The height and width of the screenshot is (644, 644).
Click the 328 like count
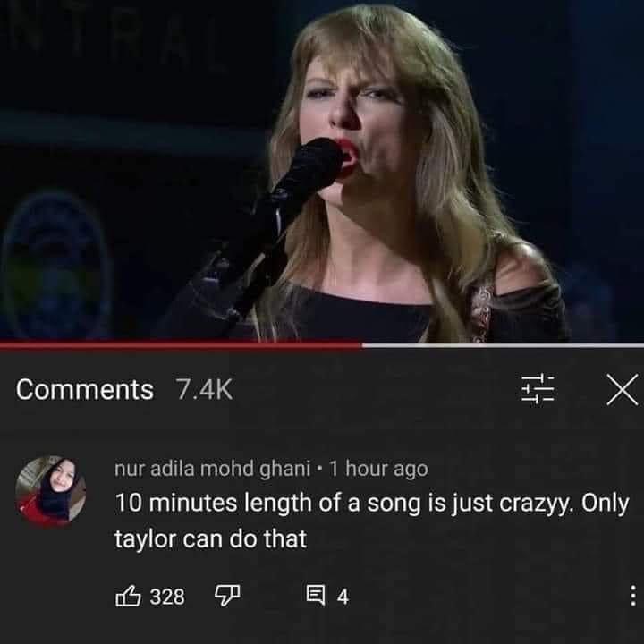pos(166,597)
